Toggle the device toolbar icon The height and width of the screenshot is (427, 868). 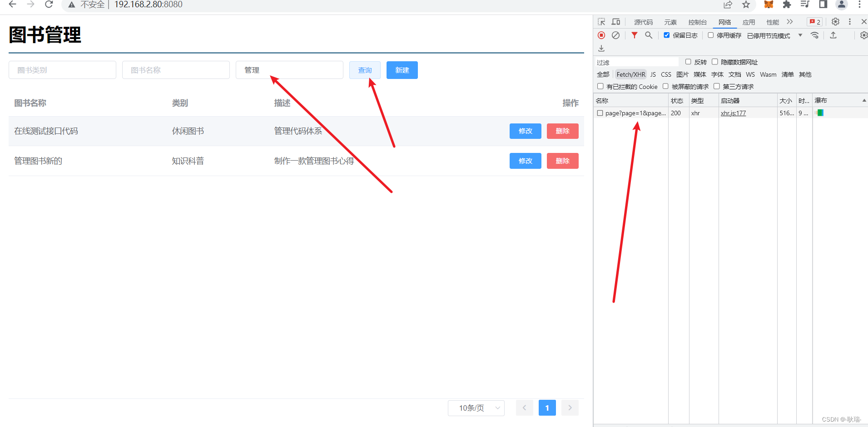616,22
